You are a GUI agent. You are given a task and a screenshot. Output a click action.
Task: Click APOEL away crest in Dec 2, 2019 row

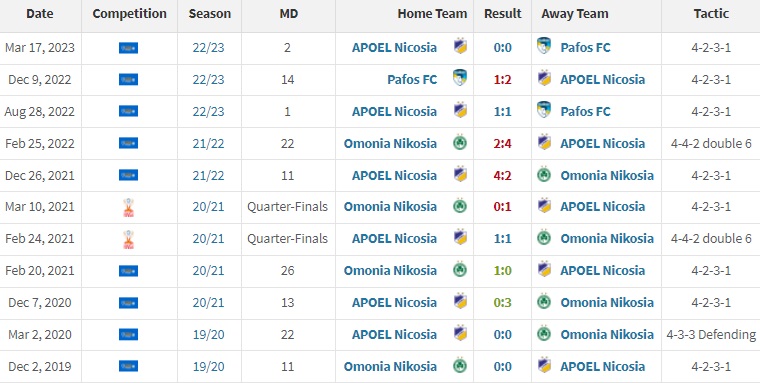[544, 366]
